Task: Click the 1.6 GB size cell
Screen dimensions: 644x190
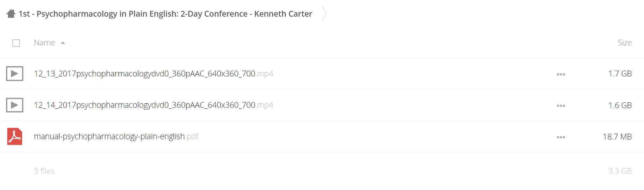Action: (620, 105)
